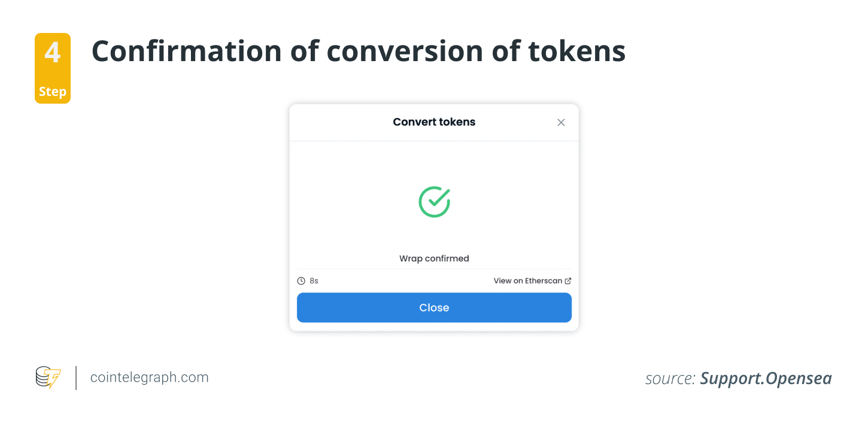
Task: Select the circular check icon in the dialog
Action: 434,201
